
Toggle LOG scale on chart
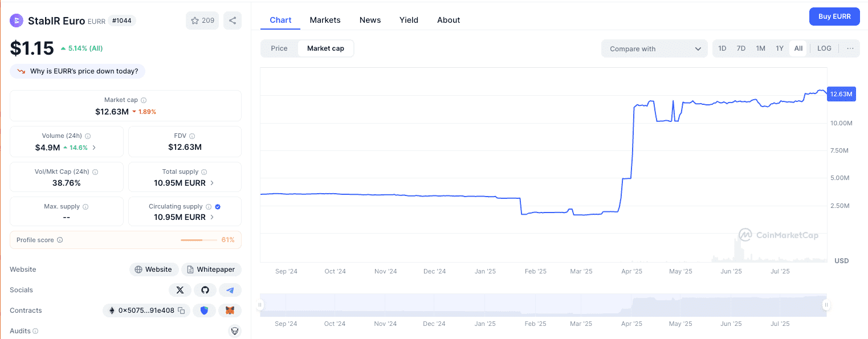[824, 48]
